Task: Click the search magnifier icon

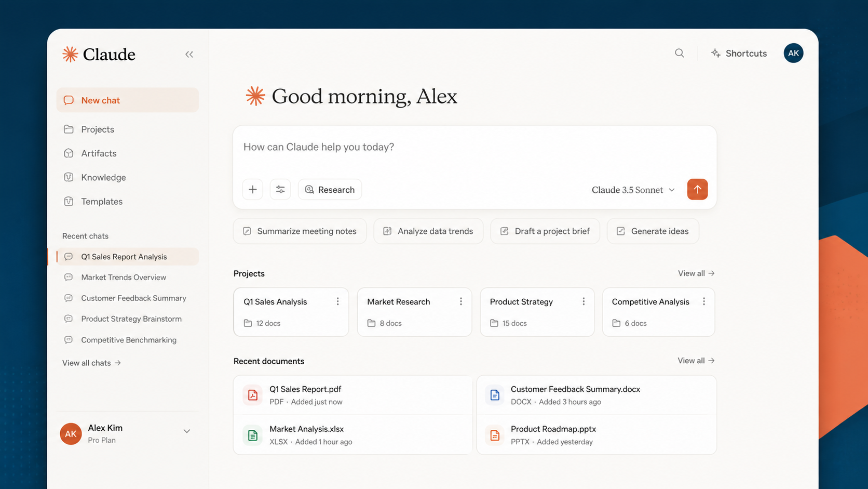Action: coord(679,53)
